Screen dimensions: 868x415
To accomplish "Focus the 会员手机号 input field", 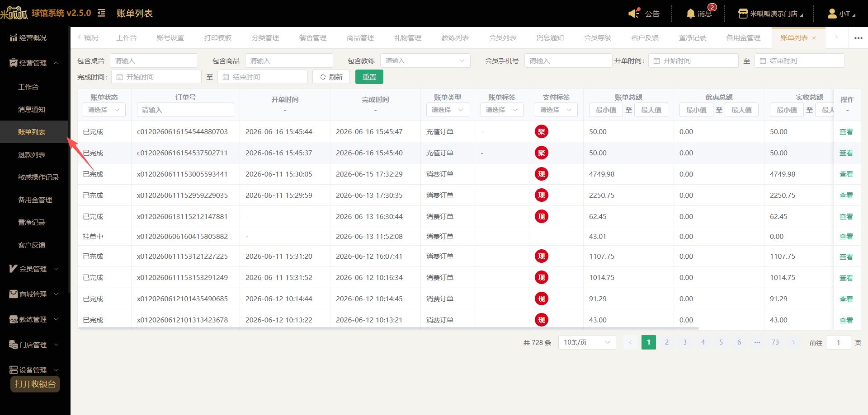I will (x=568, y=61).
